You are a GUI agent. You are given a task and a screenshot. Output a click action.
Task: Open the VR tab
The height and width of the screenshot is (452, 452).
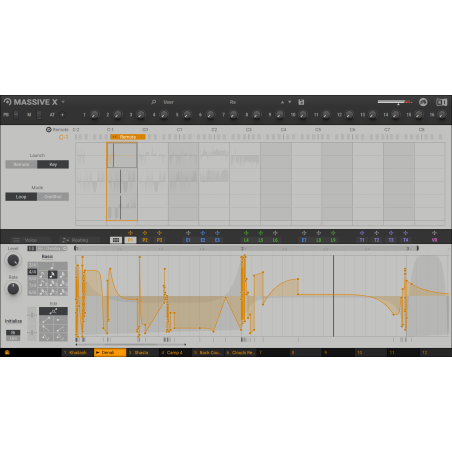[434, 240]
